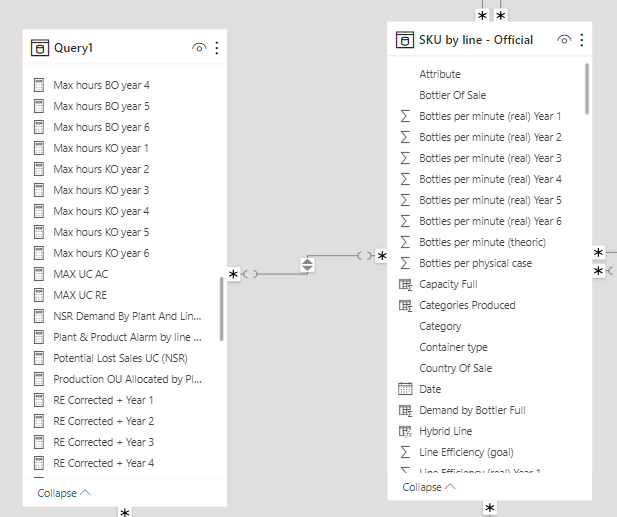Viewport: 617px width, 517px height.
Task: Click calculated table icon for Capacity Full
Action: 405,284
